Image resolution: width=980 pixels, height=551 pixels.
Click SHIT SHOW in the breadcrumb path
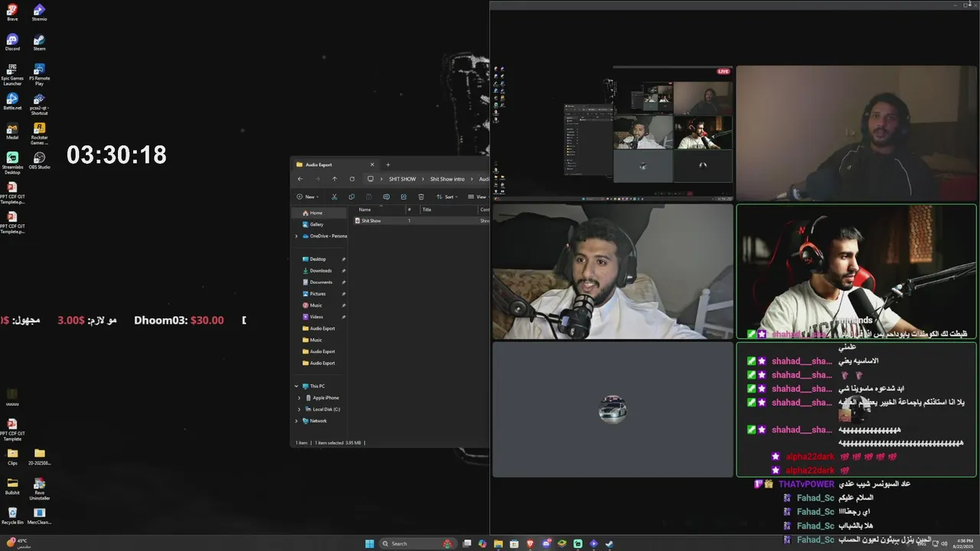tap(402, 179)
